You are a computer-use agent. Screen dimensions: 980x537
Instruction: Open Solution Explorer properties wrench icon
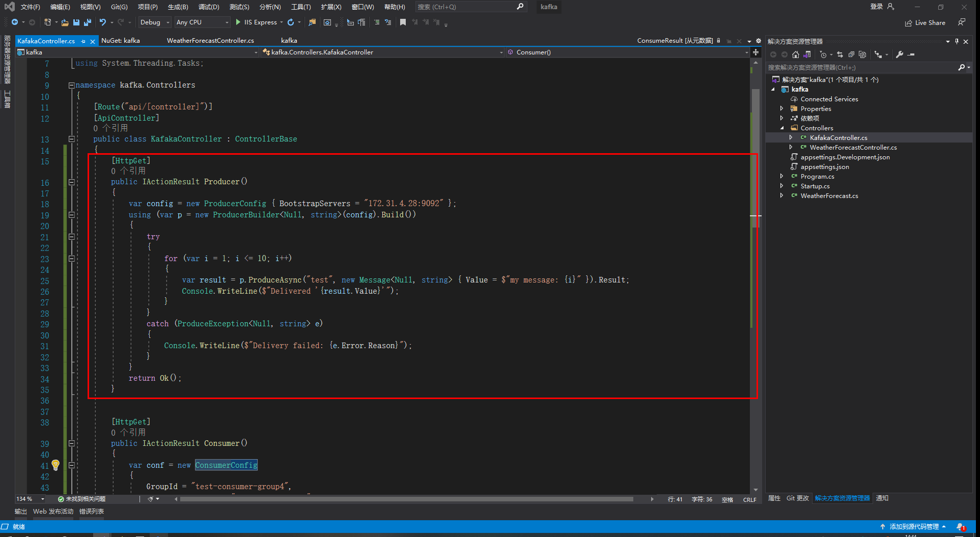[899, 54]
